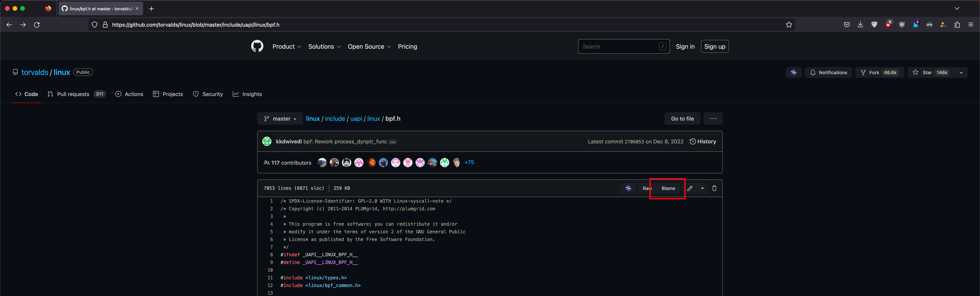Click the colorful asterisk icon beside Raw

click(628, 188)
